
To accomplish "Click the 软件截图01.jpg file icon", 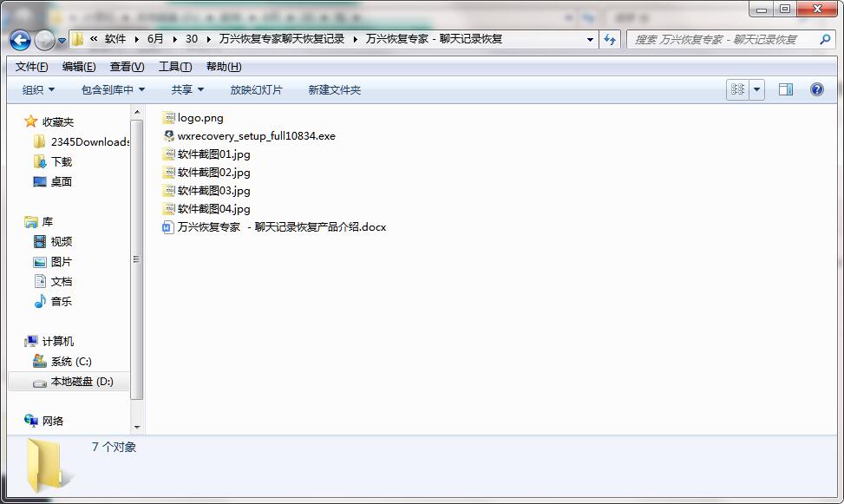I will [x=169, y=154].
